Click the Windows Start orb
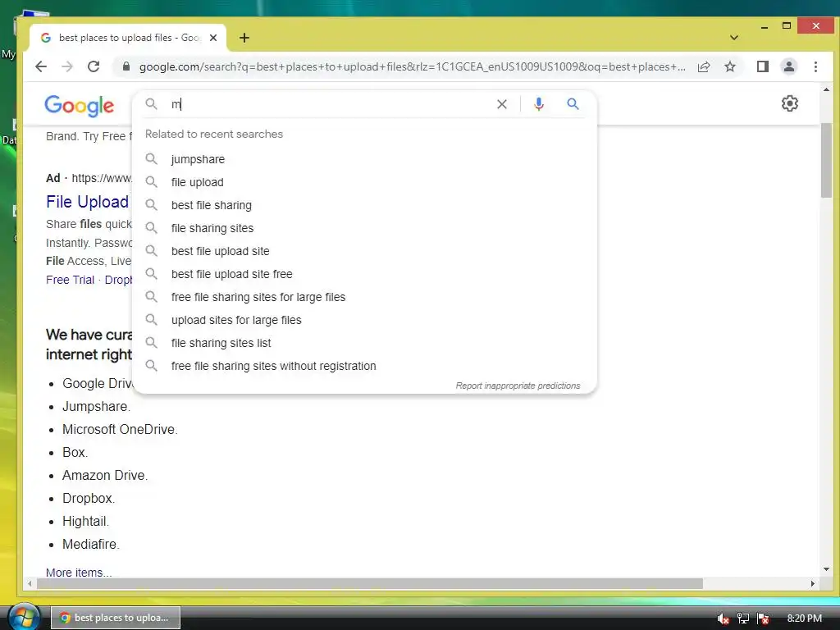 [24, 617]
